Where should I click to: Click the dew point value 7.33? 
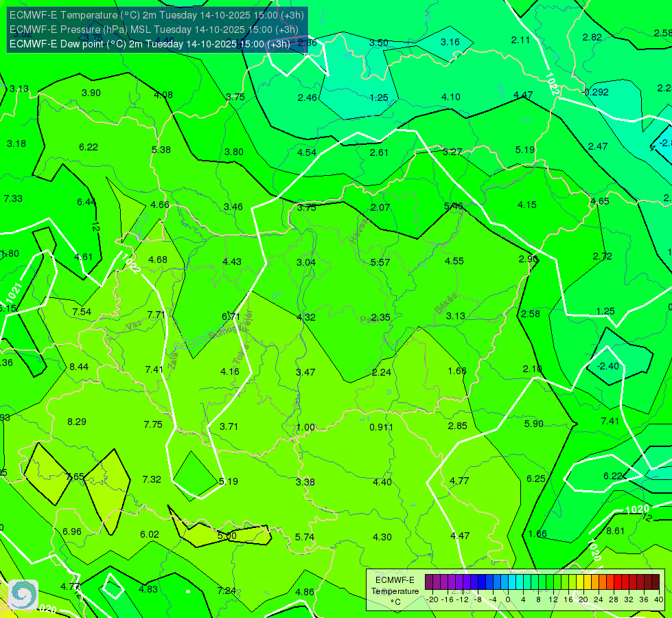(13, 198)
